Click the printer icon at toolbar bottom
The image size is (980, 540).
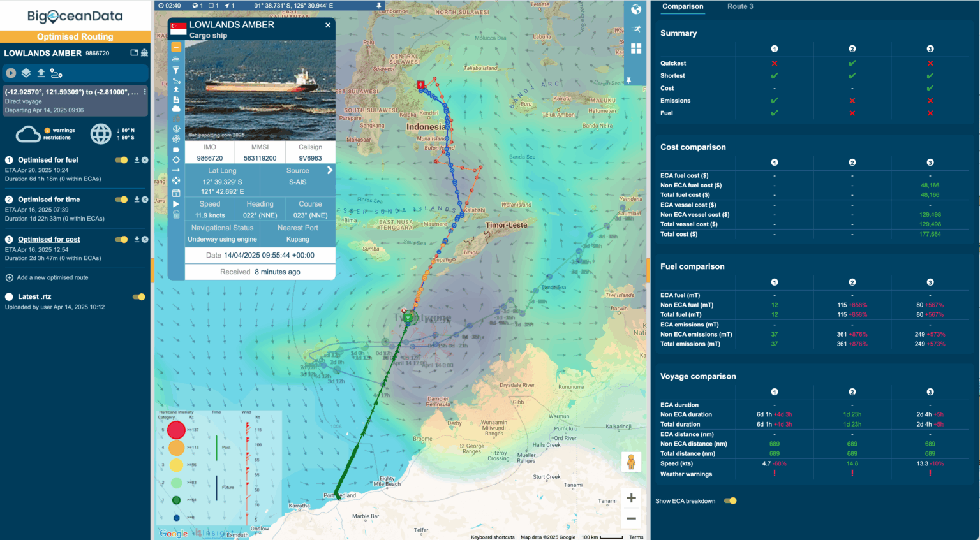177,214
